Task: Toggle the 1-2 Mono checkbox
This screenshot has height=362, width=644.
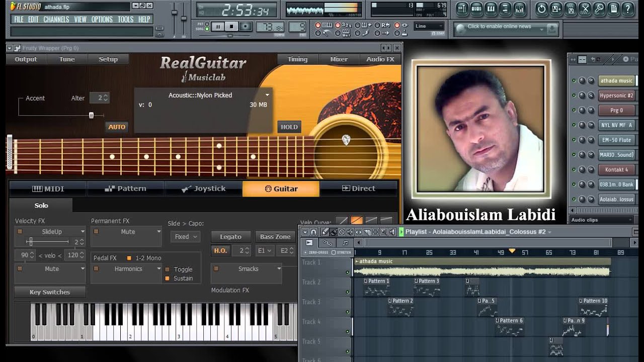Action: pos(129,258)
